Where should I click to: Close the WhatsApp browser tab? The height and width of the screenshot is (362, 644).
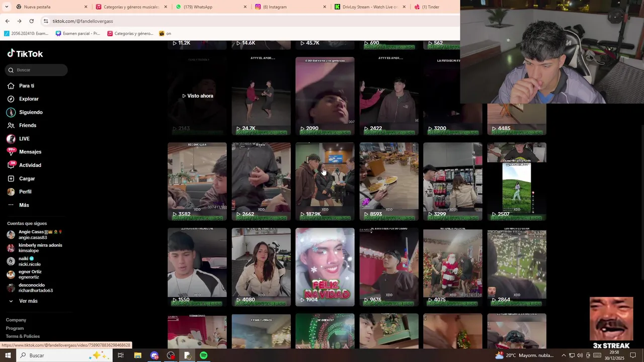pyautogui.click(x=245, y=7)
